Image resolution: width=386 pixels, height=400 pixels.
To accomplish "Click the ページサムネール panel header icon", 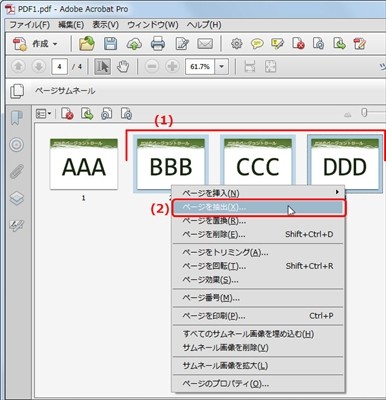I will tap(17, 91).
